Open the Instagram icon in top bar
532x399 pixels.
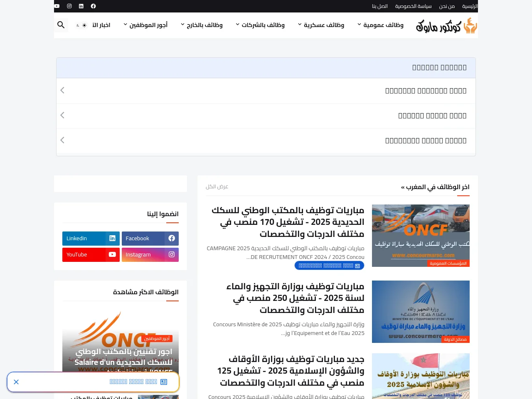69,6
